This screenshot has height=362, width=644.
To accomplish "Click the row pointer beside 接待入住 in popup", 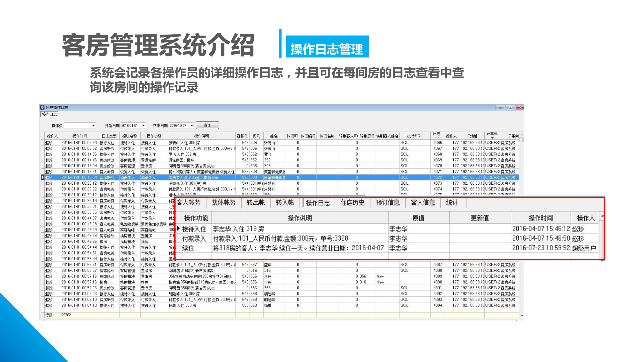I will click(178, 229).
